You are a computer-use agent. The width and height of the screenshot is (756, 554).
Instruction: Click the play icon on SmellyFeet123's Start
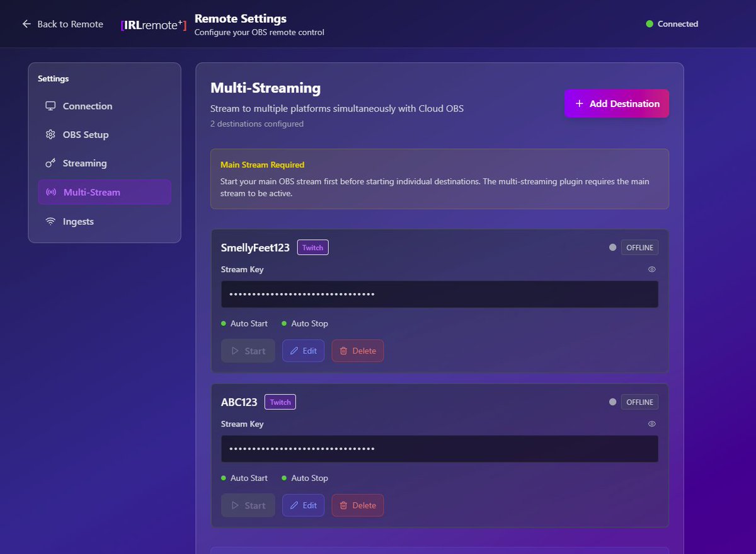pyautogui.click(x=235, y=351)
